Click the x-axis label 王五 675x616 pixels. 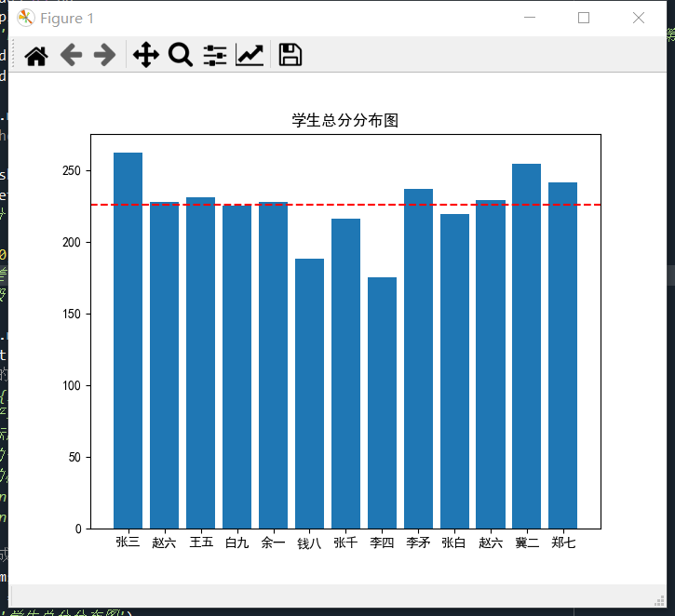click(201, 542)
